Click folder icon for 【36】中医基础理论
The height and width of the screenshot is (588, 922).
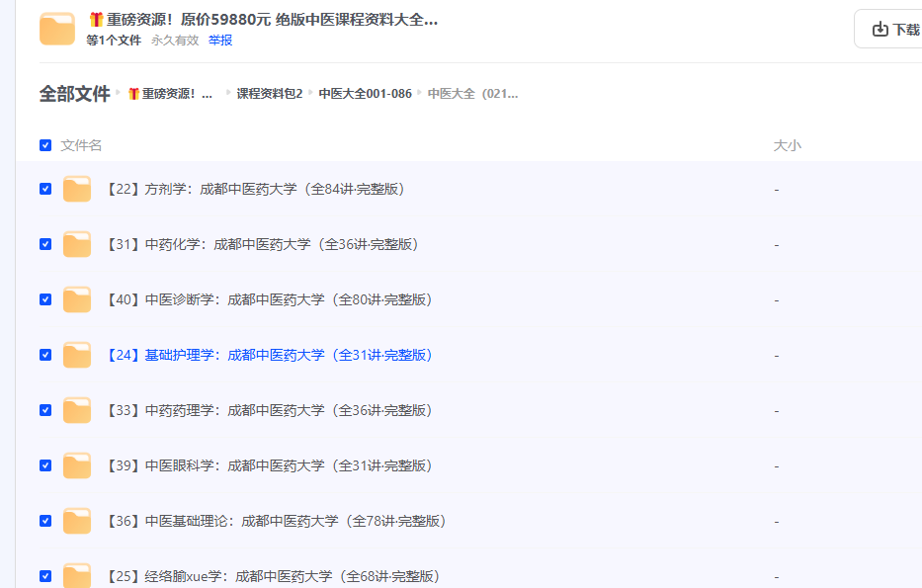coord(77,521)
